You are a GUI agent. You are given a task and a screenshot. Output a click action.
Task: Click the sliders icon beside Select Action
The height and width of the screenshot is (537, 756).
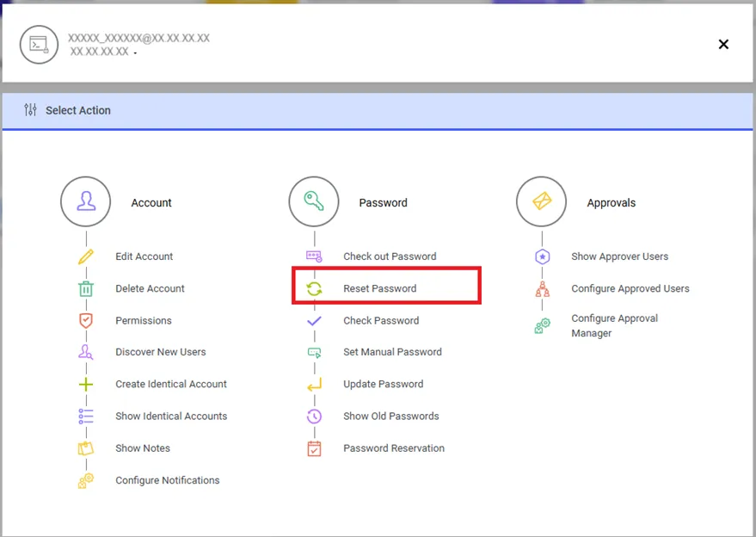[x=30, y=110]
